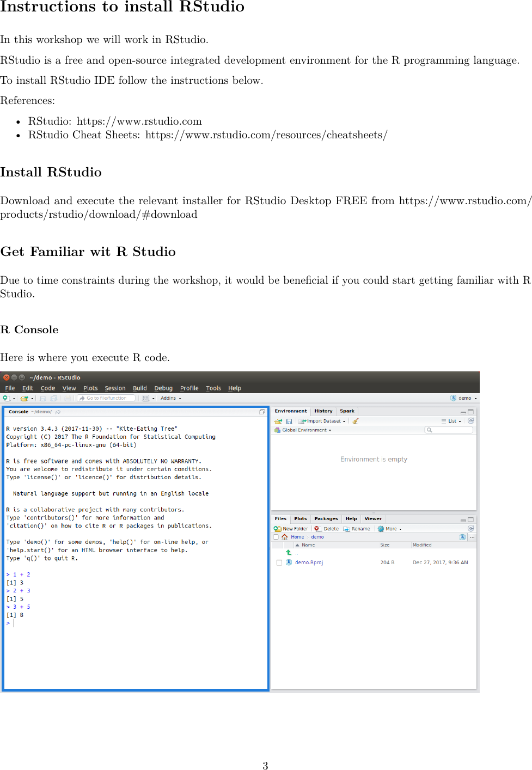Screen dimensions: 532x770
Task: Open the Tools menu
Action: tap(213, 388)
